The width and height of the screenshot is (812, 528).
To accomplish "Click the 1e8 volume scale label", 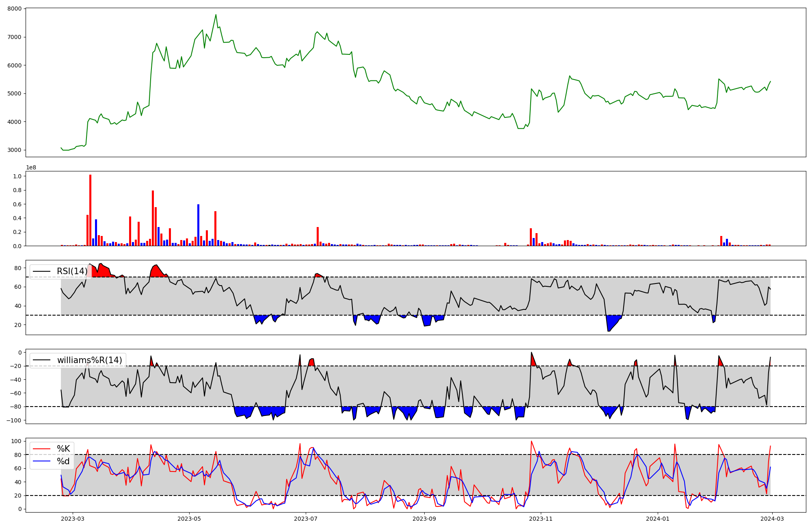I will 31,168.
